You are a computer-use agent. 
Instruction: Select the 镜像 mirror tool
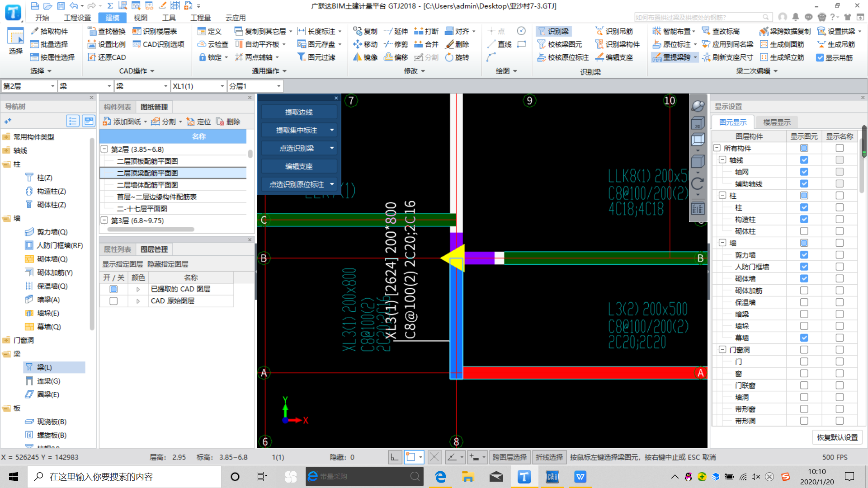click(365, 57)
